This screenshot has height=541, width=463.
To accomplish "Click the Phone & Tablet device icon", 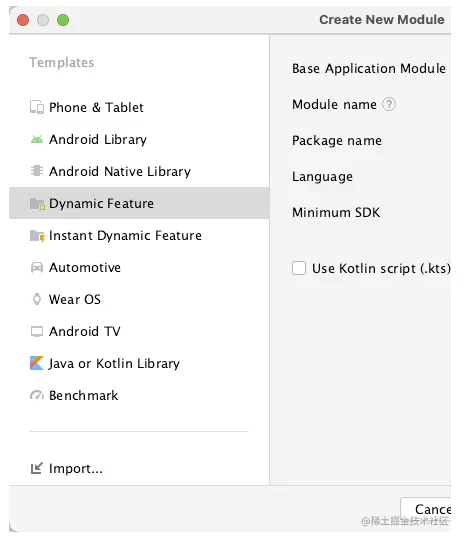I will [37, 107].
